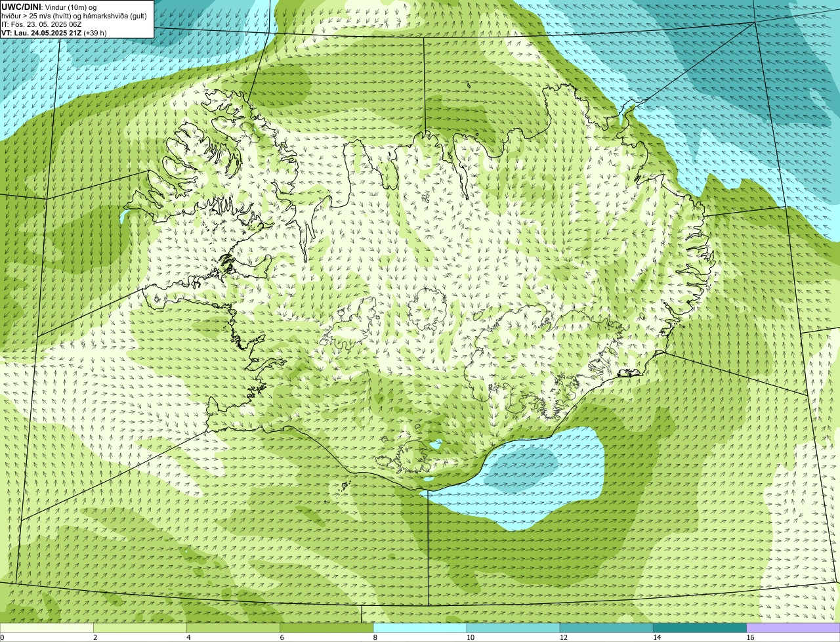
Task: Click the '12' tick label on the color scale
Action: (x=564, y=637)
